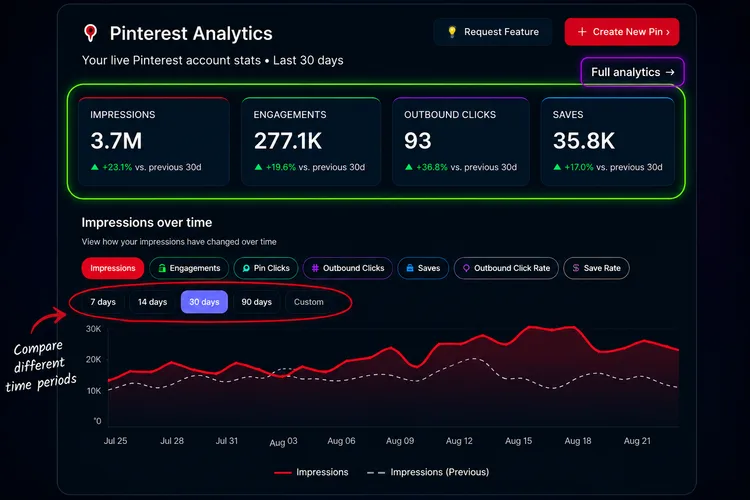Click the hash icon on Outbound Clicks chip
The width and height of the screenshot is (750, 500).
pos(315,268)
